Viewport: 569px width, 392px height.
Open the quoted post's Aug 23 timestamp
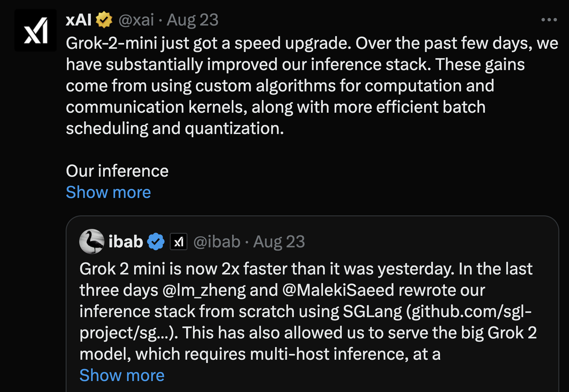click(279, 242)
